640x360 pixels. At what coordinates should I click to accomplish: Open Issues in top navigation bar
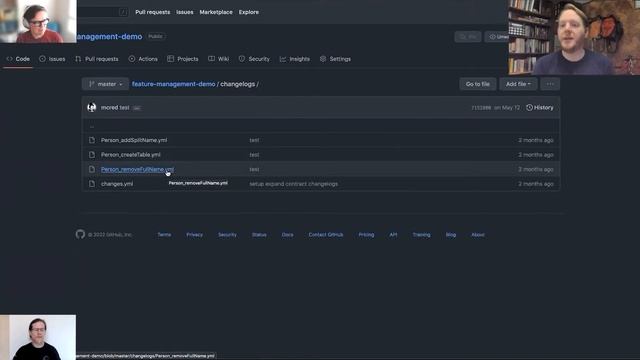point(185,12)
